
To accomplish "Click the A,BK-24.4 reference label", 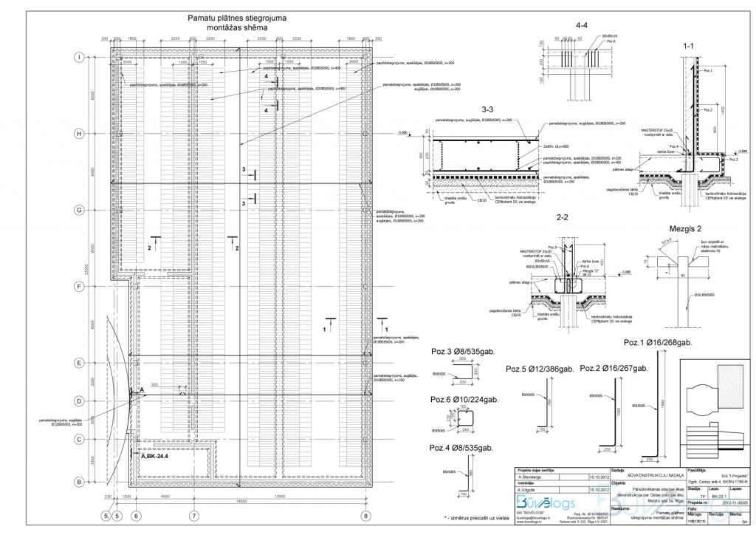I will (x=154, y=456).
